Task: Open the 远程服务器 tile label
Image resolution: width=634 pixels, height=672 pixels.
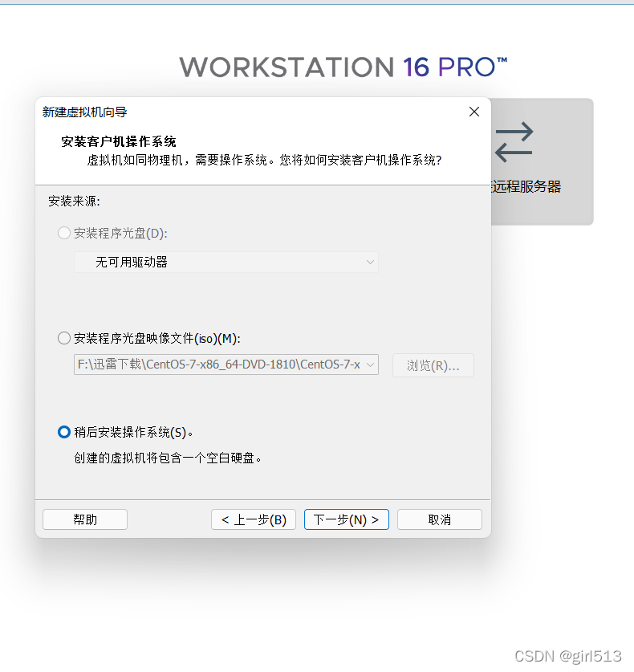Action: point(526,186)
